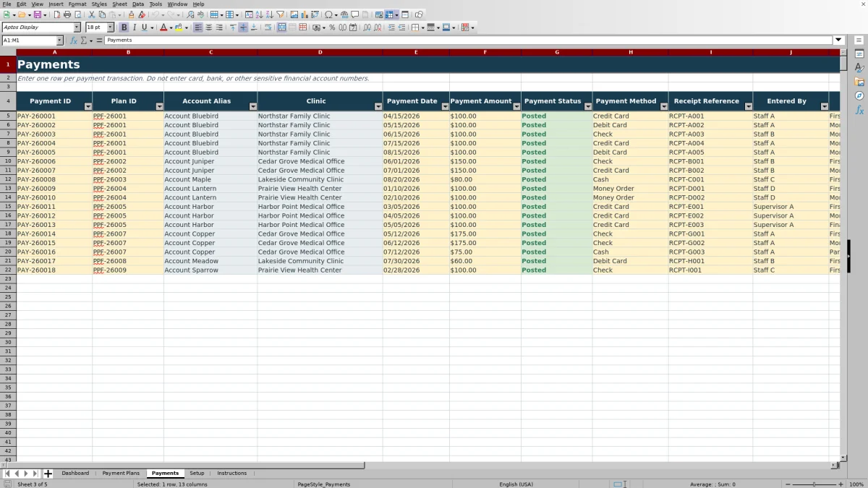Click the Insert comment icon
Image resolution: width=868 pixels, height=488 pixels.
point(354,14)
